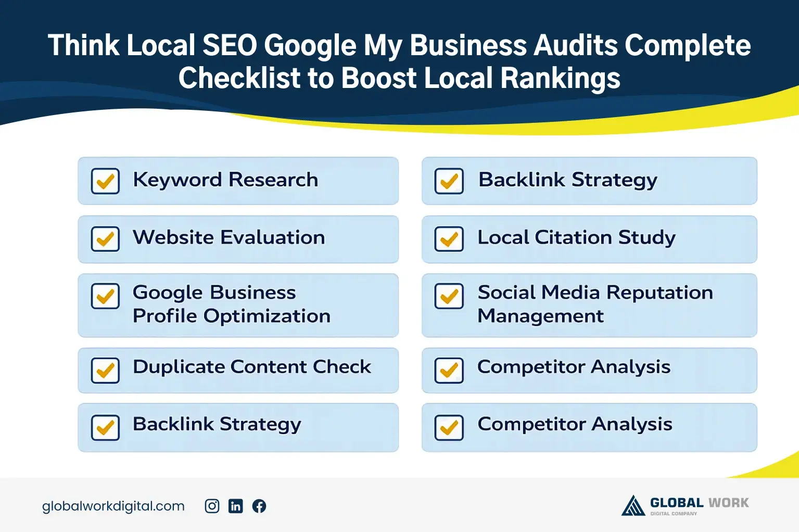This screenshot has height=532, width=799.
Task: Click the Global Work triangle logo mark
Action: (633, 505)
